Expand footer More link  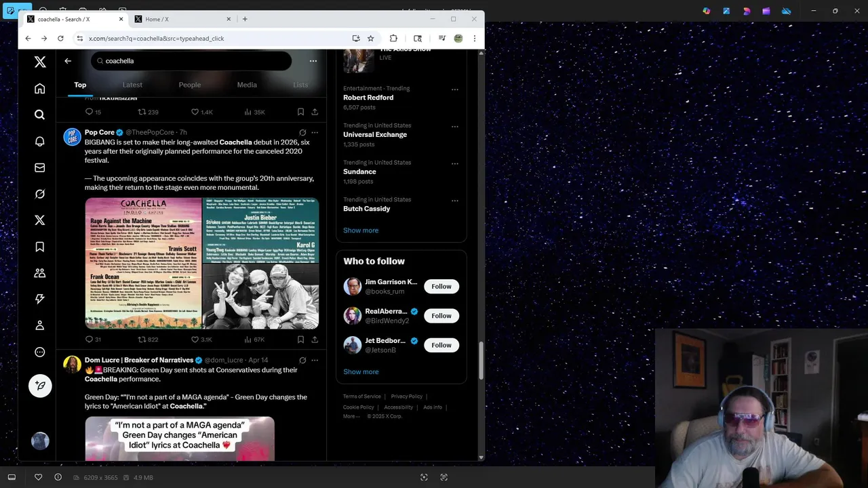tap(351, 416)
